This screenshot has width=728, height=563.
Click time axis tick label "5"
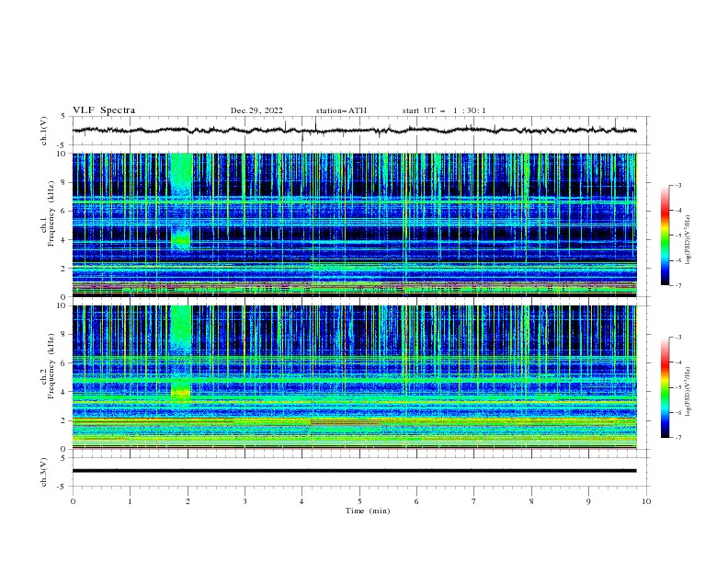359,501
